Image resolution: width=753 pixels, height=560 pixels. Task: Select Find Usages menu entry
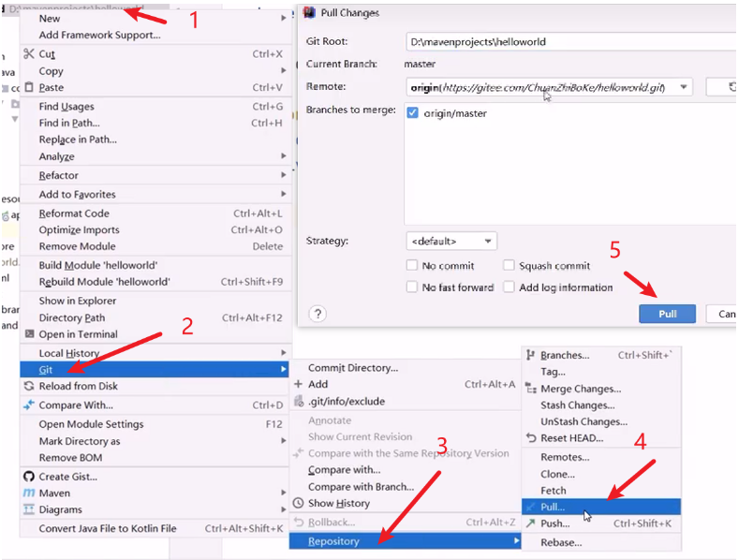click(155, 106)
